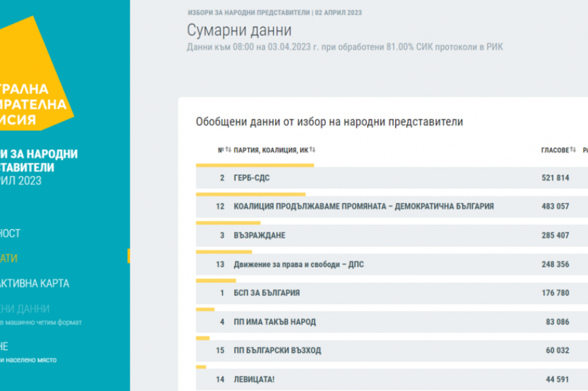This screenshot has height=391, width=588.
Task: Open the activity menu item ending НОСТ
Action: [10, 233]
